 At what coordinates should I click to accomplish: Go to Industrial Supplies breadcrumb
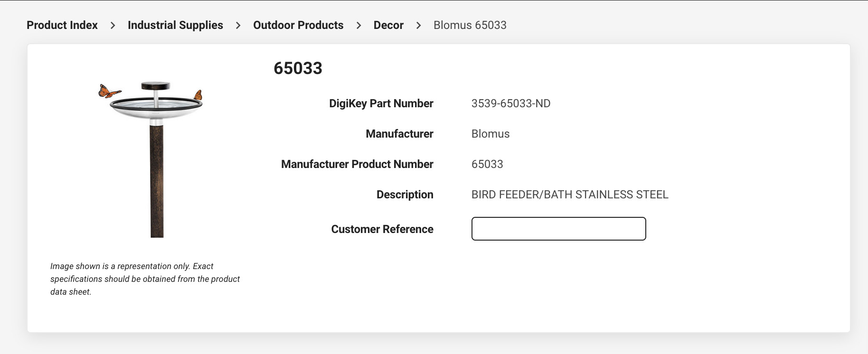175,25
